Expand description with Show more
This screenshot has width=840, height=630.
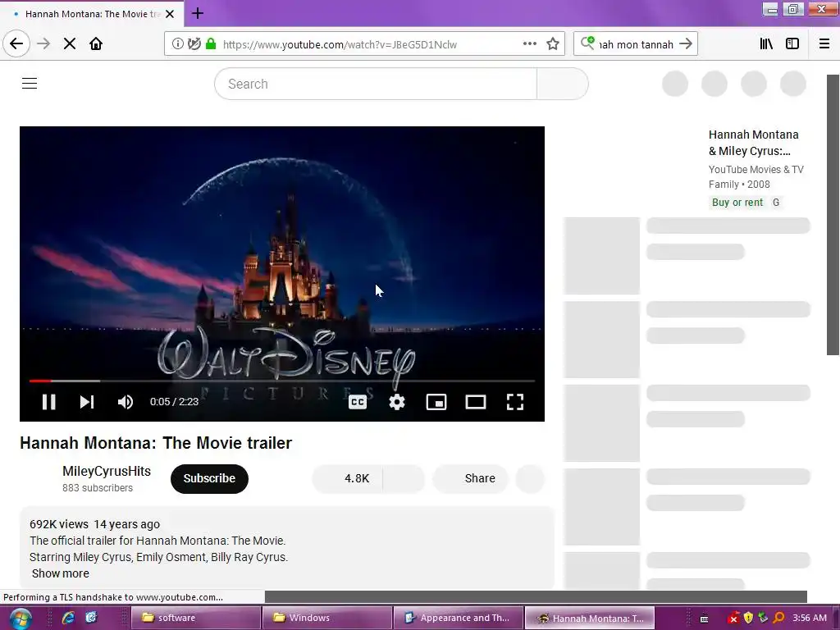(61, 573)
